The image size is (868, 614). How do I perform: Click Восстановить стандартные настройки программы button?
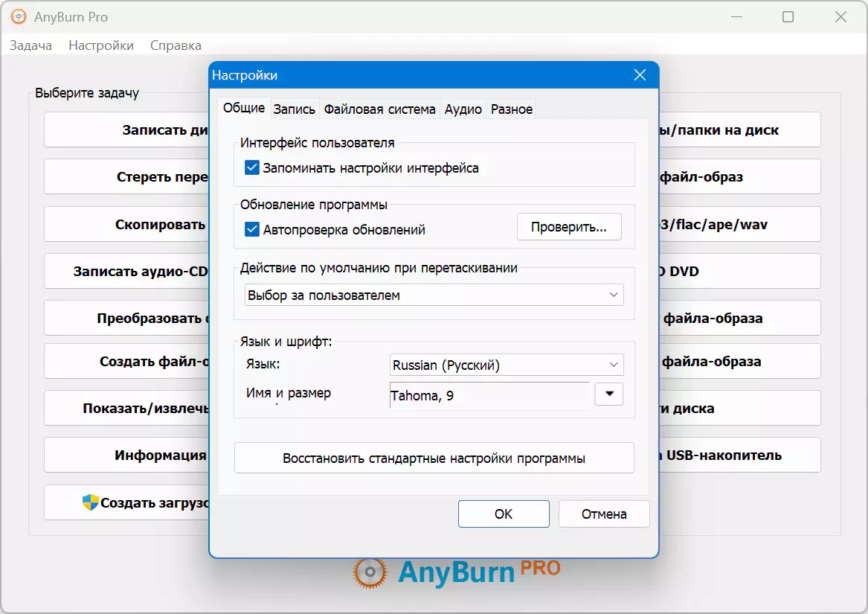[434, 458]
